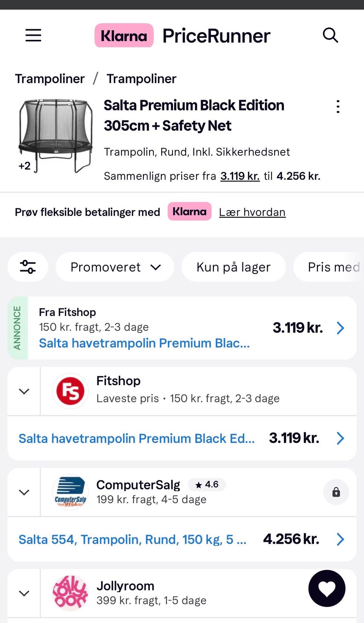Tap the search magnifier icon
The width and height of the screenshot is (364, 623).
[330, 35]
